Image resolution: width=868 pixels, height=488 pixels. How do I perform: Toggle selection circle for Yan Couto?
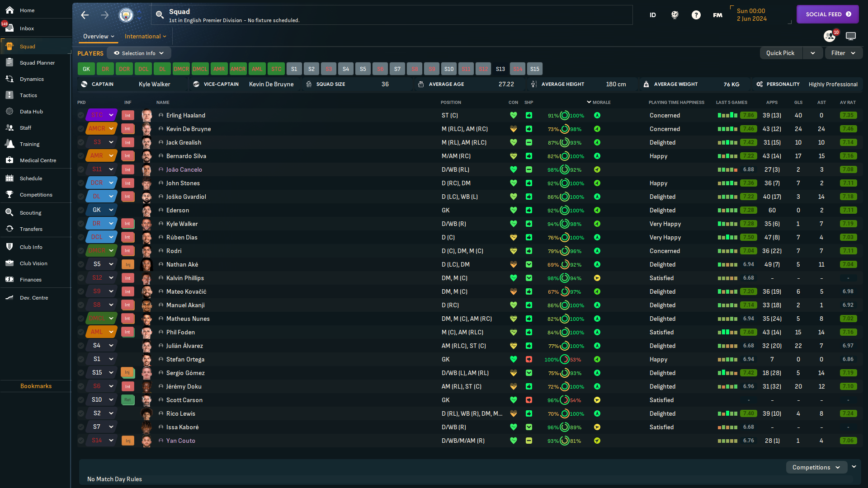(x=80, y=441)
